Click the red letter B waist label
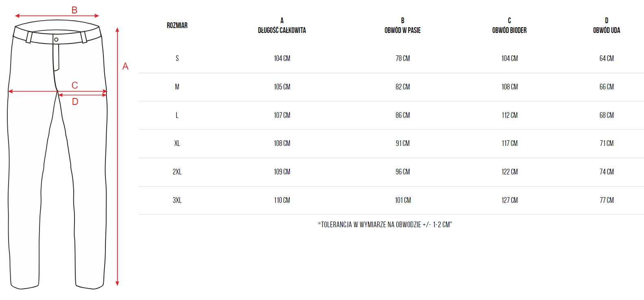The image size is (644, 300). (74, 10)
